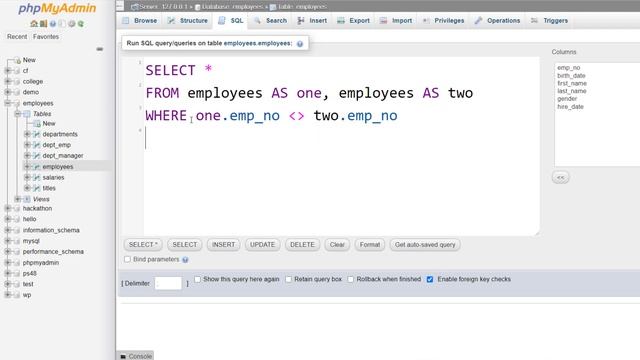Click the dept_emp table icon
The width and height of the screenshot is (640, 360).
tap(36, 145)
